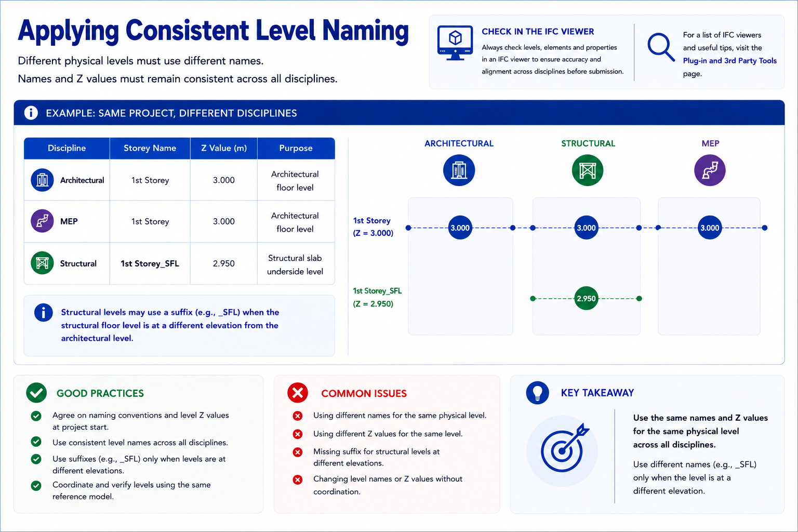Click the large Structural diagram icon
Image resolution: width=798 pixels, height=532 pixels.
[588, 170]
